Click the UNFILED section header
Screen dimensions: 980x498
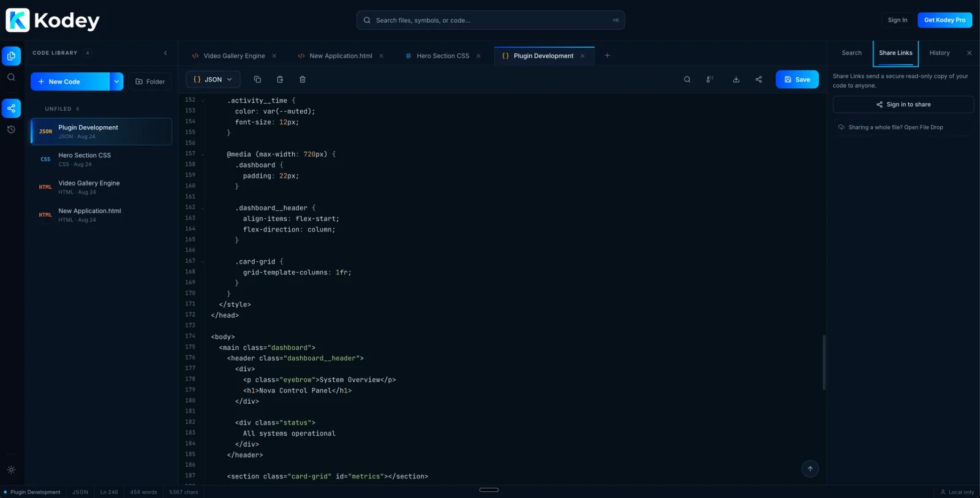click(x=62, y=109)
